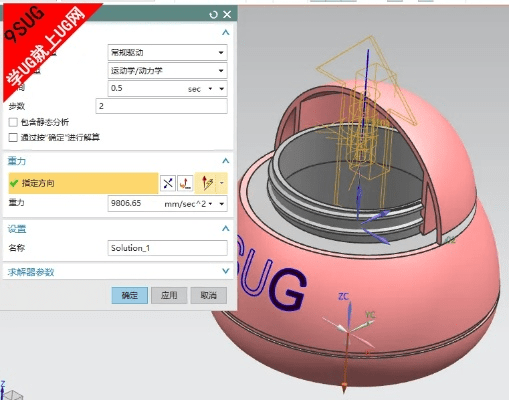
Task: Open the vector type dropdown arrow
Action: (222, 183)
